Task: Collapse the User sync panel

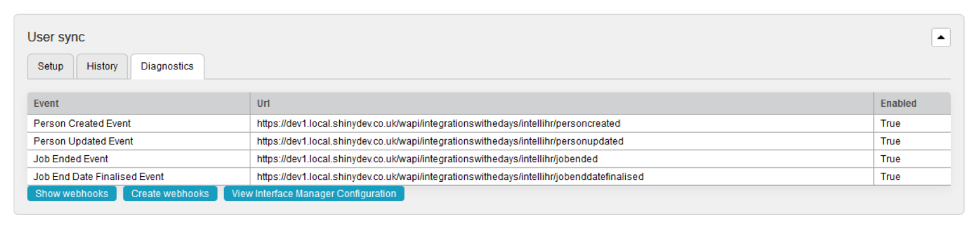Action: pyautogui.click(x=940, y=37)
